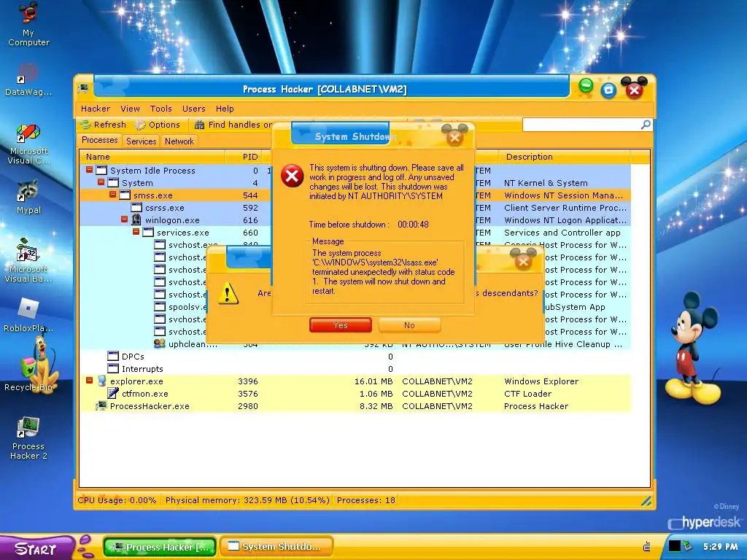Click the ctfmon.exe pencil icon
This screenshot has height=560, width=747.
pyautogui.click(x=113, y=393)
